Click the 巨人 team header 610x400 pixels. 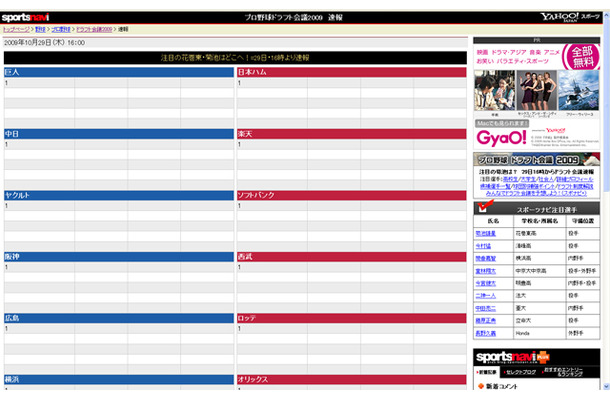click(119, 72)
